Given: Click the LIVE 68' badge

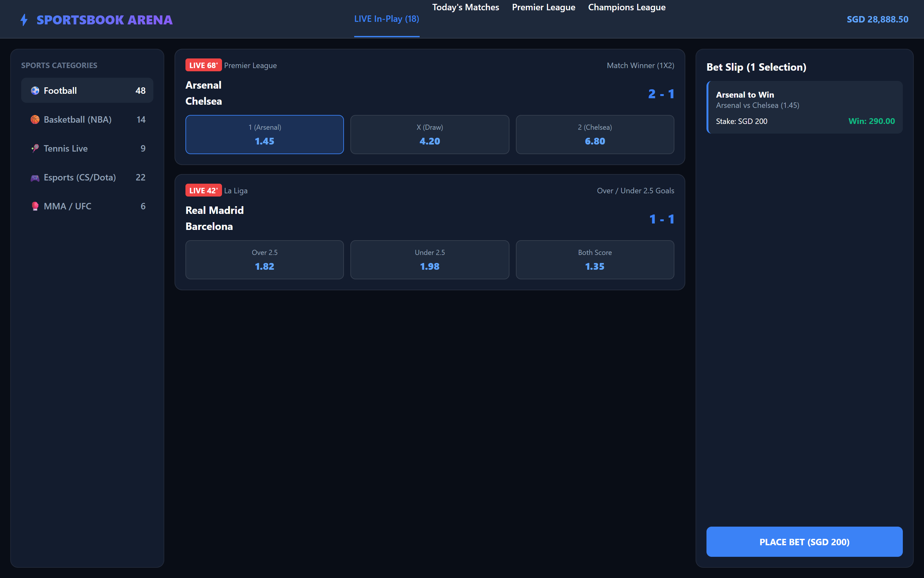Looking at the screenshot, I should [203, 66].
